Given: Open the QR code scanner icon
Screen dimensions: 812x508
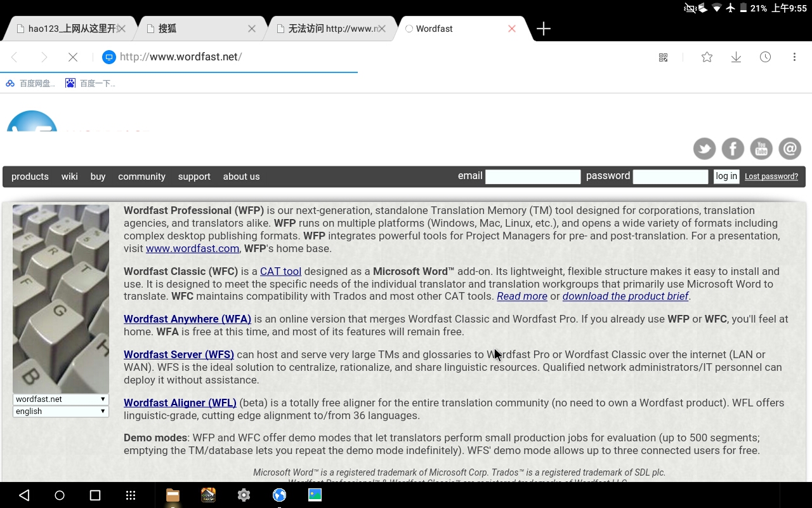Looking at the screenshot, I should [x=664, y=57].
